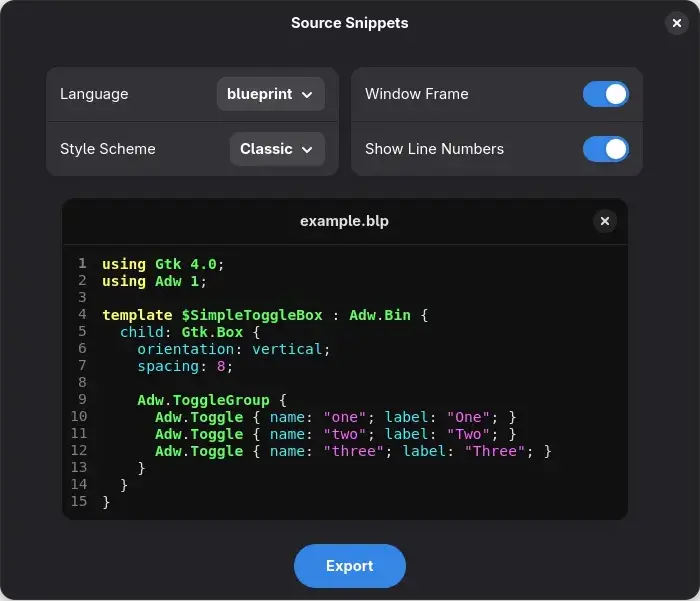Click the Adw.Toggle line with name "two"
This screenshot has height=601, width=700.
click(x=335, y=434)
